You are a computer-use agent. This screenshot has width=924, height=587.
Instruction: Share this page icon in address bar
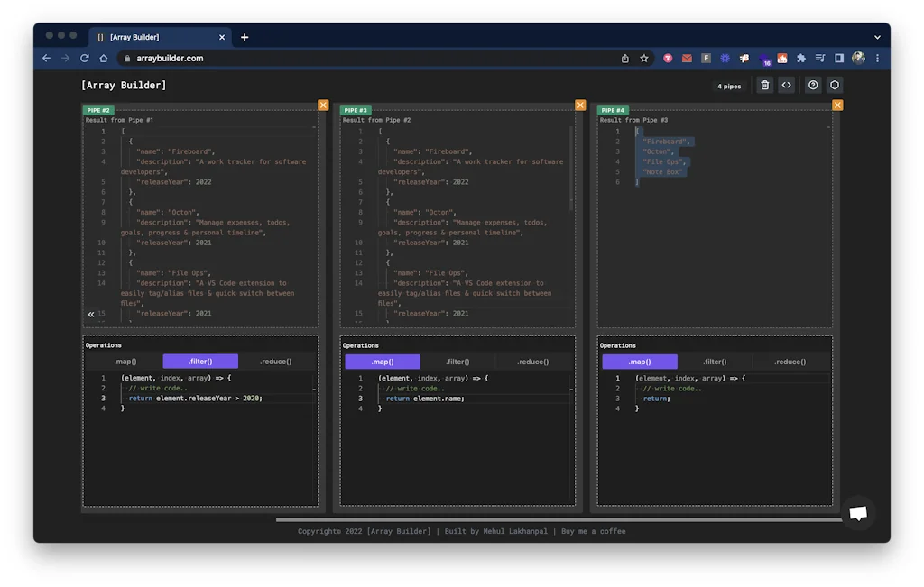click(624, 59)
